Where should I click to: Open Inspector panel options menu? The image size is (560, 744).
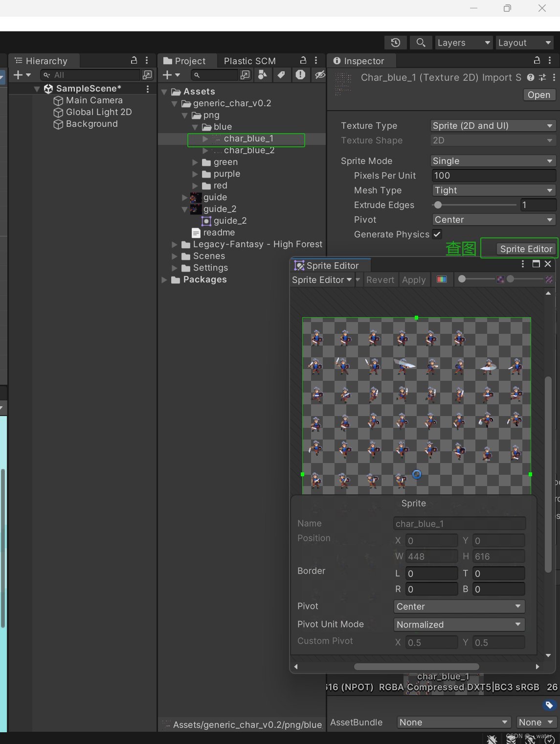(550, 60)
